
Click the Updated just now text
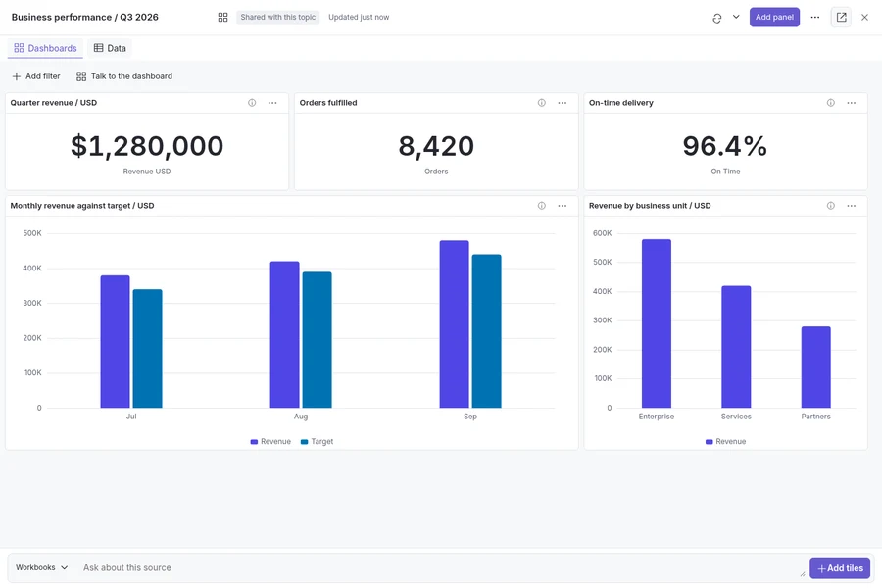(359, 17)
